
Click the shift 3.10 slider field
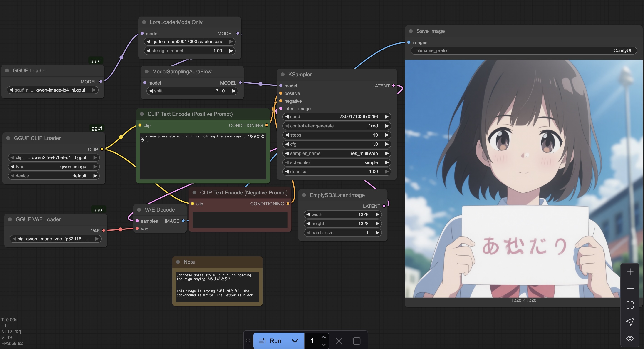pos(192,91)
